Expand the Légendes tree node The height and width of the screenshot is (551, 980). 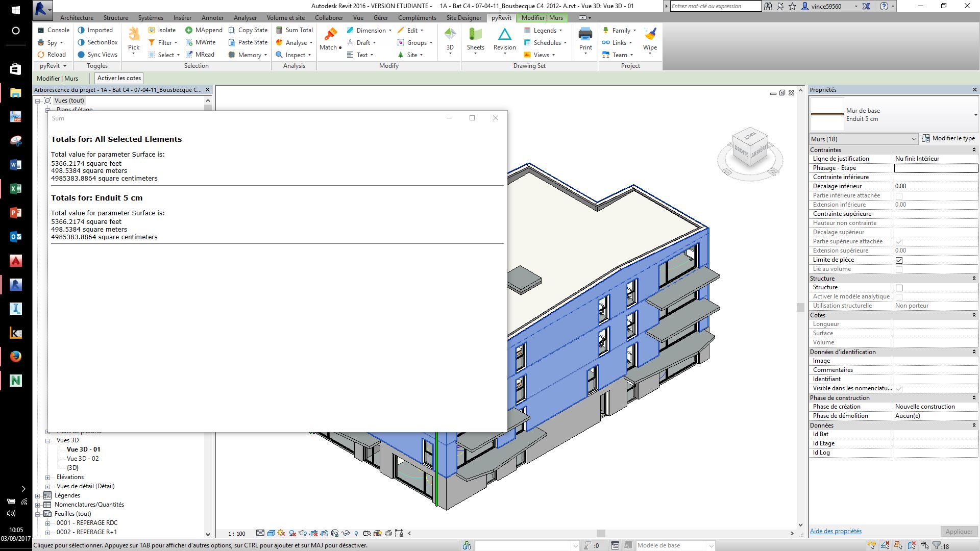pos(38,496)
